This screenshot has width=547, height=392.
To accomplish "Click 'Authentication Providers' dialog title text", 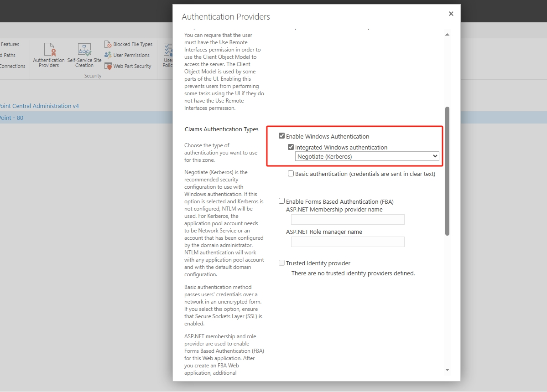I will (x=226, y=17).
